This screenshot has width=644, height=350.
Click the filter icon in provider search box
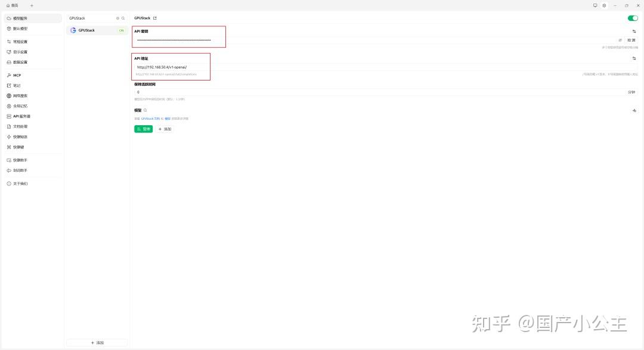click(x=117, y=18)
